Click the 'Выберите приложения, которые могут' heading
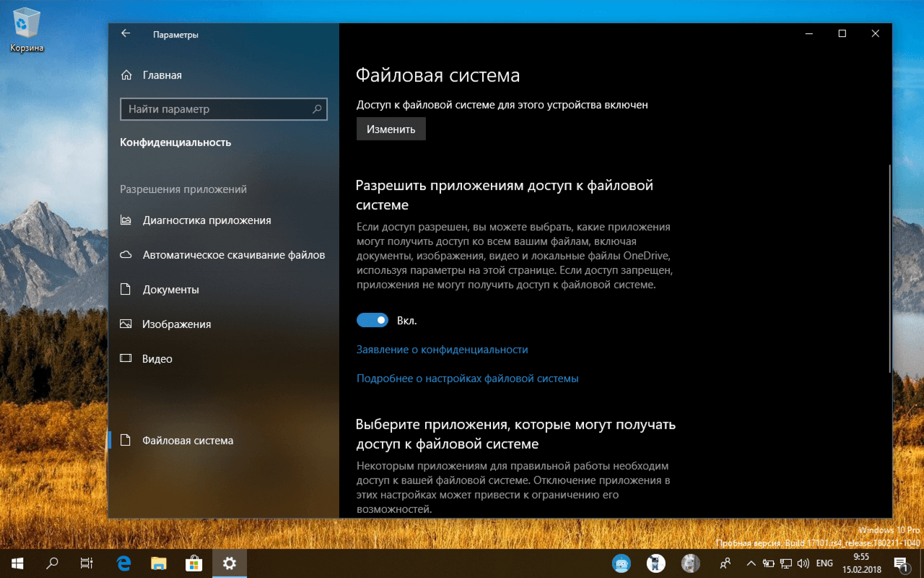Screen dimensions: 924x578 click(x=516, y=433)
